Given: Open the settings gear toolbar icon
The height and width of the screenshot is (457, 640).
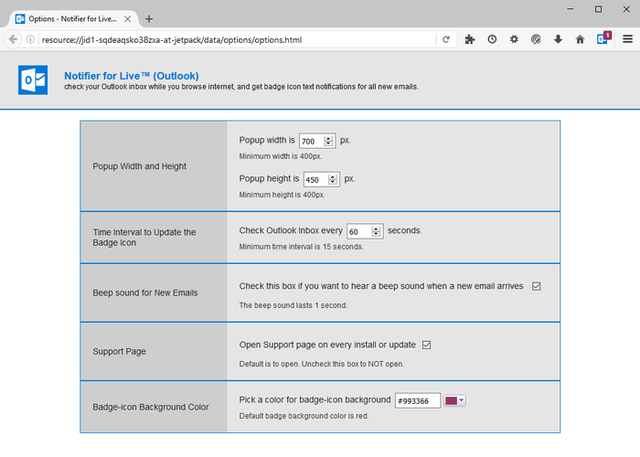Looking at the screenshot, I should [514, 39].
